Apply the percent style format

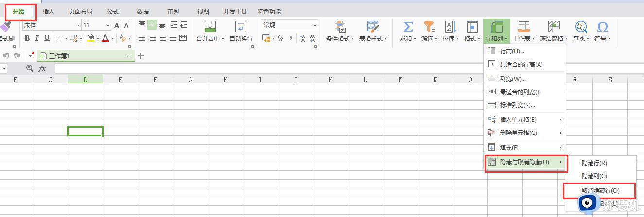(x=281, y=38)
